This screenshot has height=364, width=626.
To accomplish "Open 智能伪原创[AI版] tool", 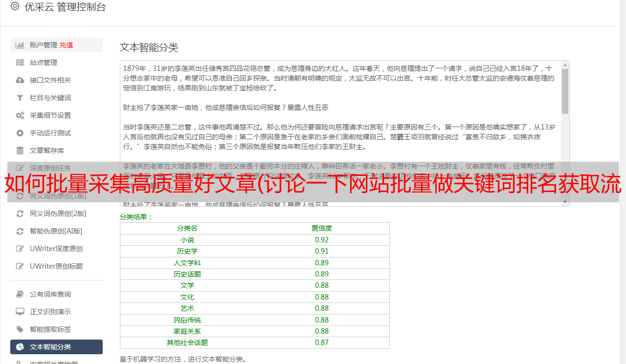I will (x=56, y=231).
